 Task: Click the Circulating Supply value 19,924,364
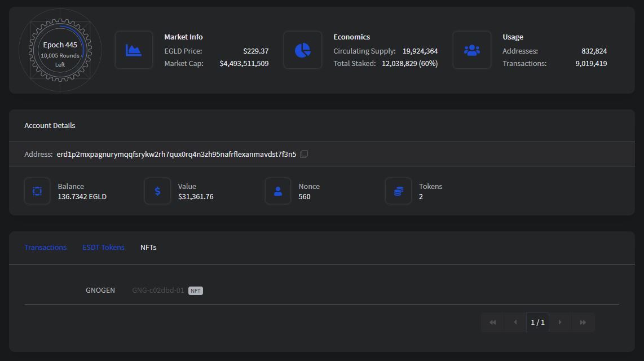420,51
